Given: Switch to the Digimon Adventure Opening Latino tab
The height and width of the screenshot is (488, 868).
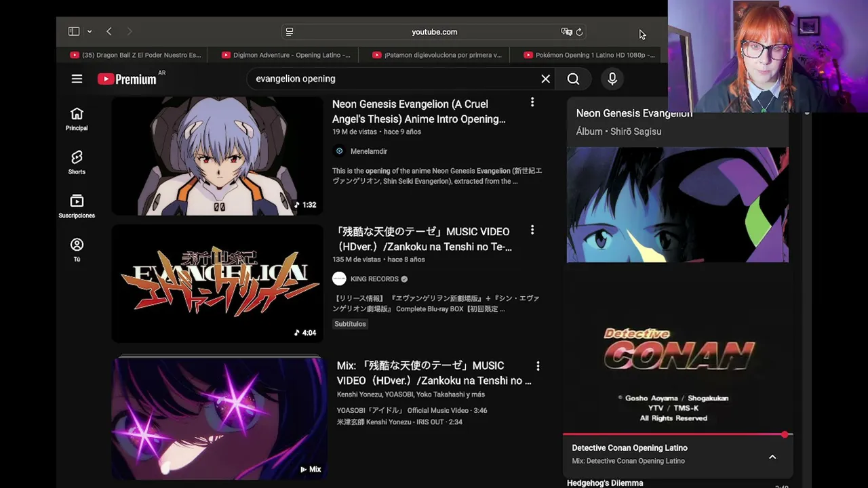Looking at the screenshot, I should click(286, 55).
